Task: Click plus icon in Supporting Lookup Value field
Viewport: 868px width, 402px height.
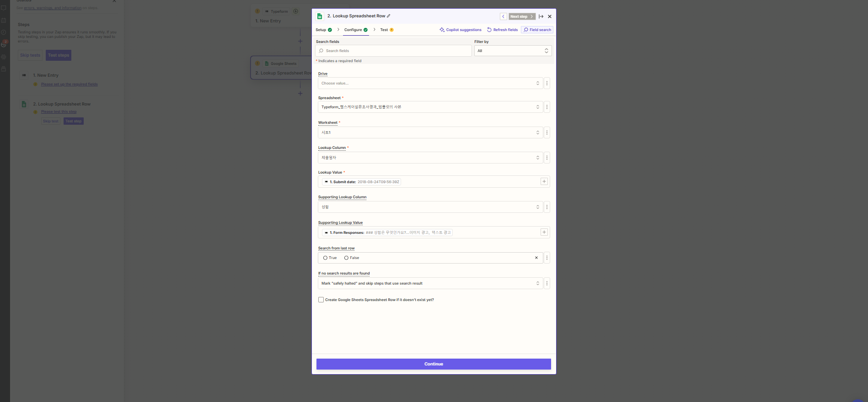Action: 544,232
